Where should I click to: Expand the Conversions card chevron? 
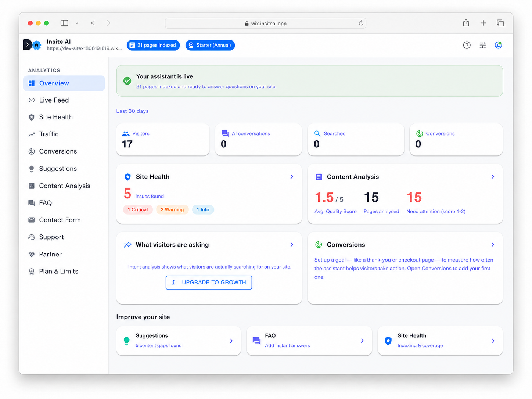tap(493, 245)
